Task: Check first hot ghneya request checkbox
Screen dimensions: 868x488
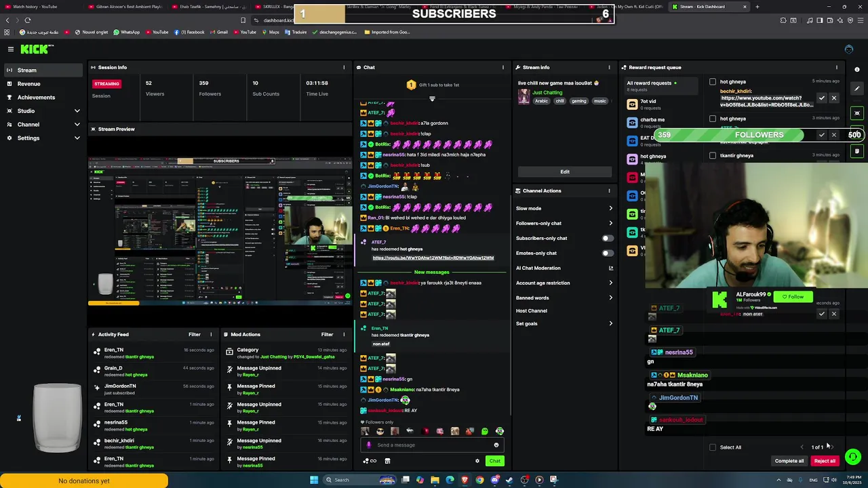Action: tap(713, 82)
